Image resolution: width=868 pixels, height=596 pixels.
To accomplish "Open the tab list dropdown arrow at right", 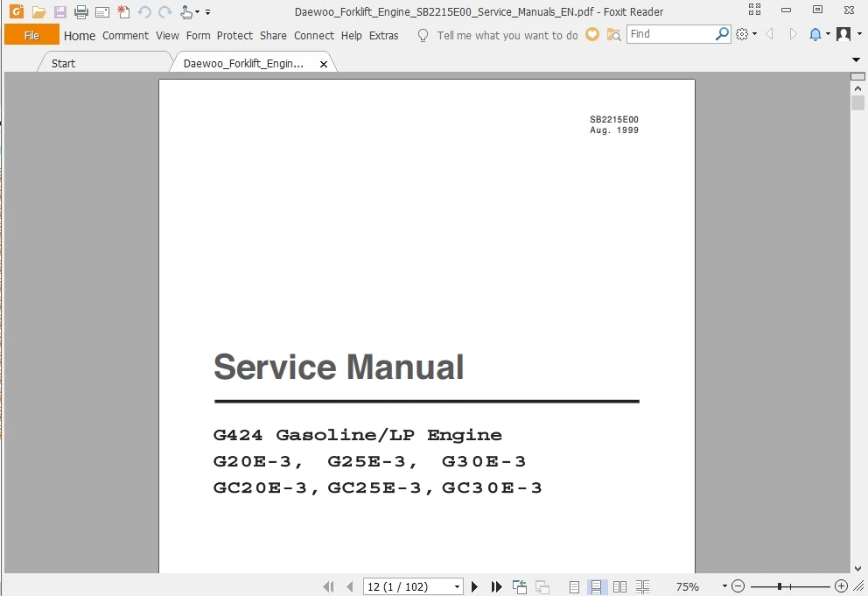I will coord(856,60).
